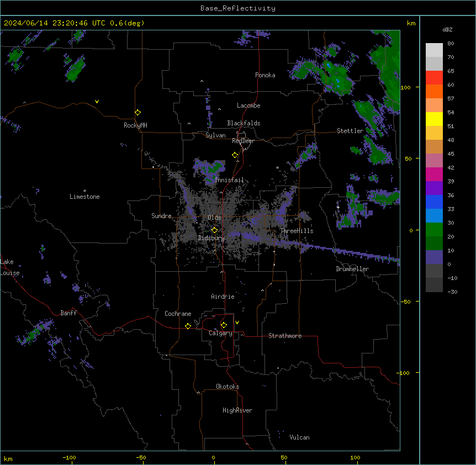The width and height of the screenshot is (476, 465).
Task: Click the RedDeer city label
Action: pyautogui.click(x=243, y=141)
